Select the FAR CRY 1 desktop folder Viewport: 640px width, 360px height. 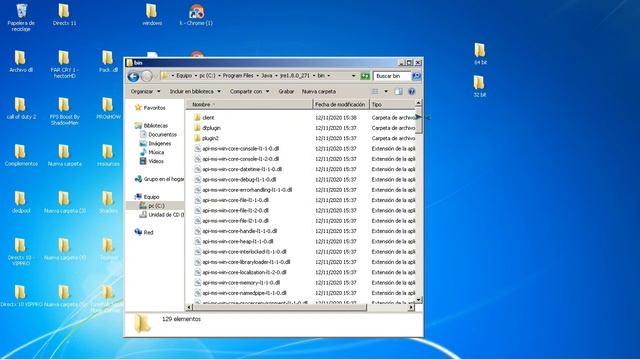pos(64,64)
